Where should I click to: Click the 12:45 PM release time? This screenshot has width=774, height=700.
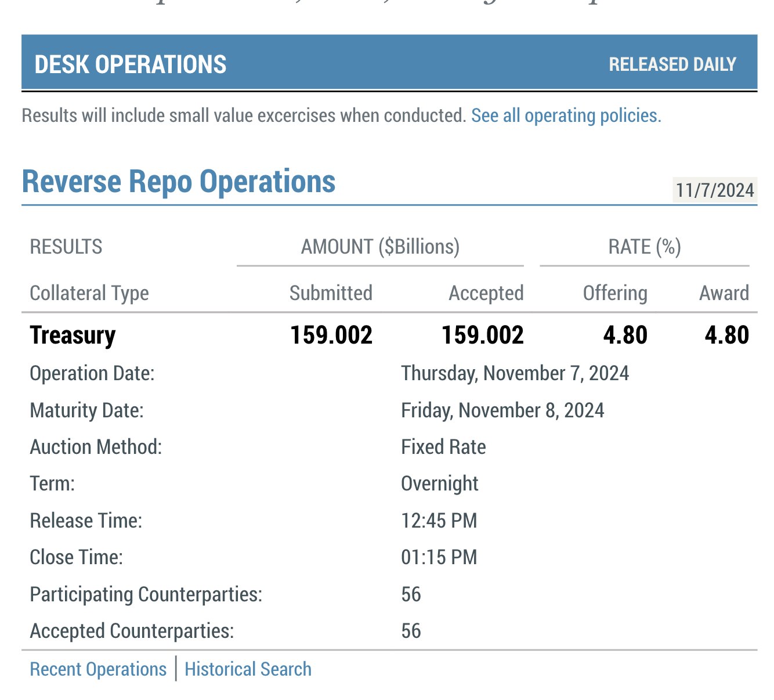click(439, 521)
